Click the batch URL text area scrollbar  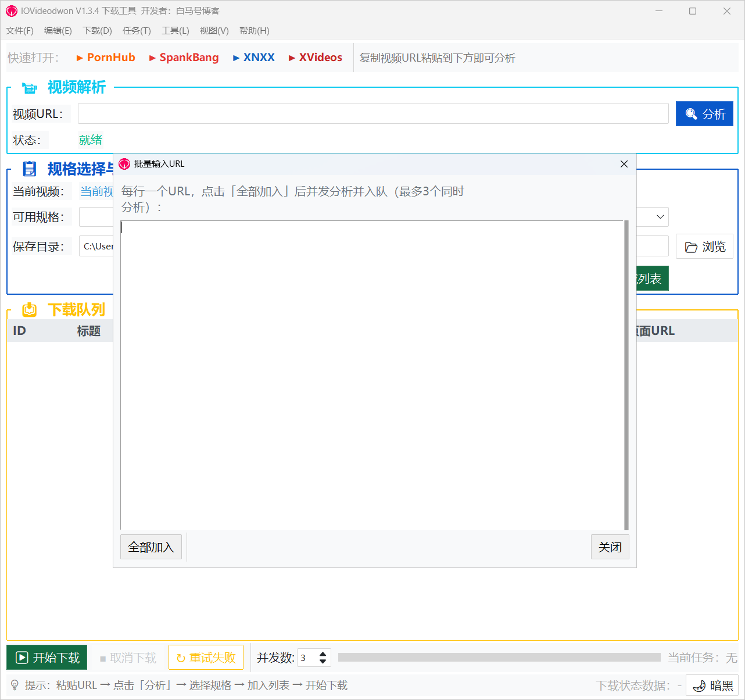pos(626,375)
